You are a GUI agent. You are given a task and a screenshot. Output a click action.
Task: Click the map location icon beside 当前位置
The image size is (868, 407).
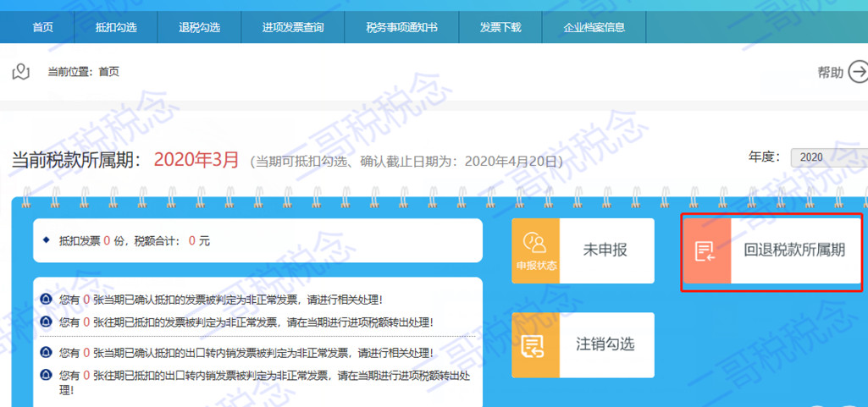click(x=21, y=72)
